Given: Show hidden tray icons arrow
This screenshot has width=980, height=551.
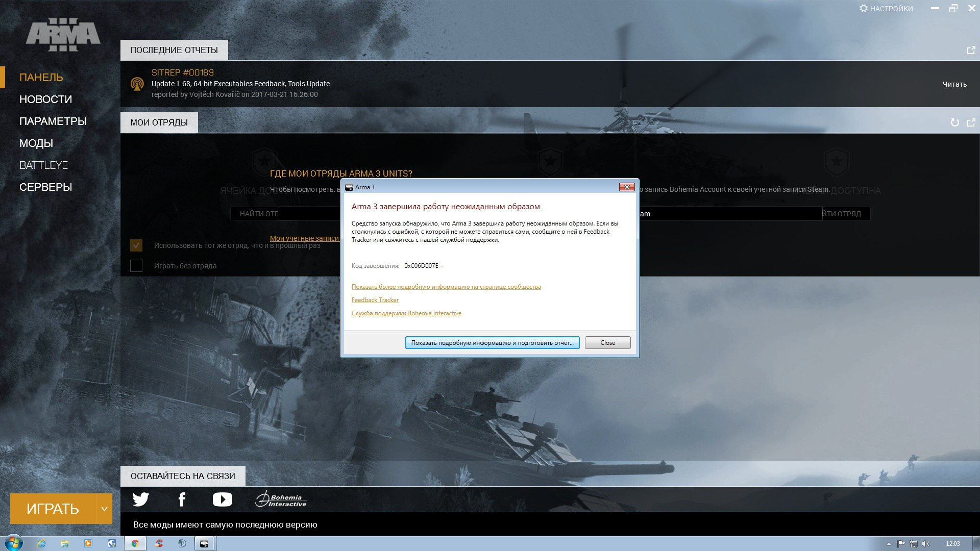Looking at the screenshot, I should click(x=889, y=544).
